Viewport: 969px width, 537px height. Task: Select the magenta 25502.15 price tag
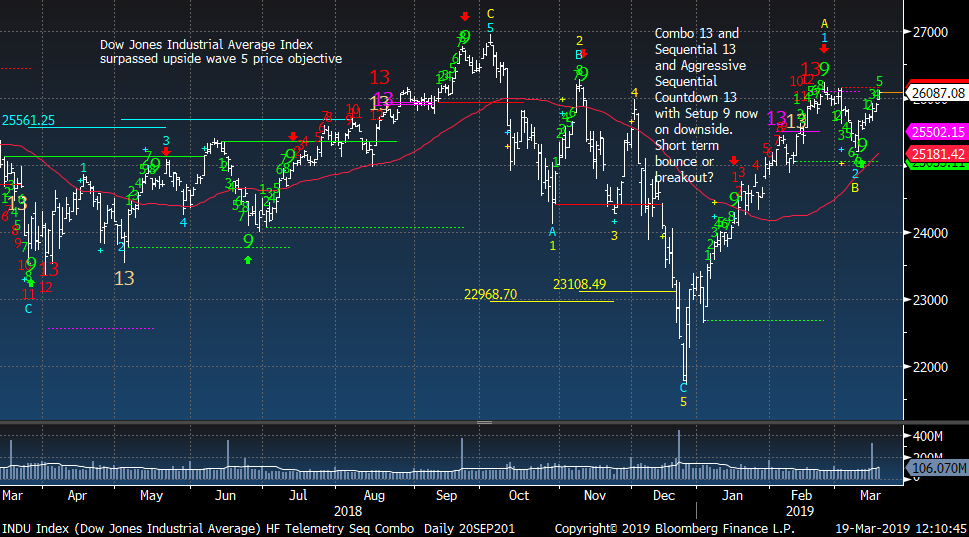pyautogui.click(x=937, y=132)
